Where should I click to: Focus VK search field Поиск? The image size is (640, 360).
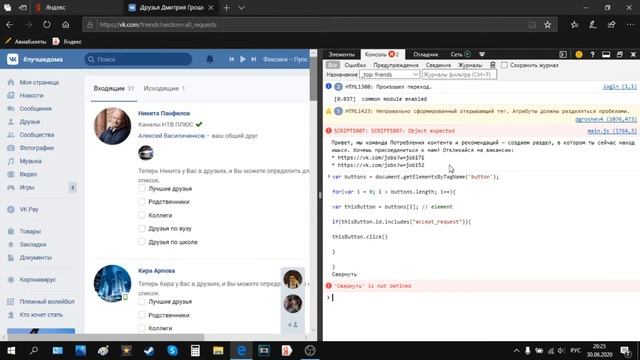click(138, 59)
